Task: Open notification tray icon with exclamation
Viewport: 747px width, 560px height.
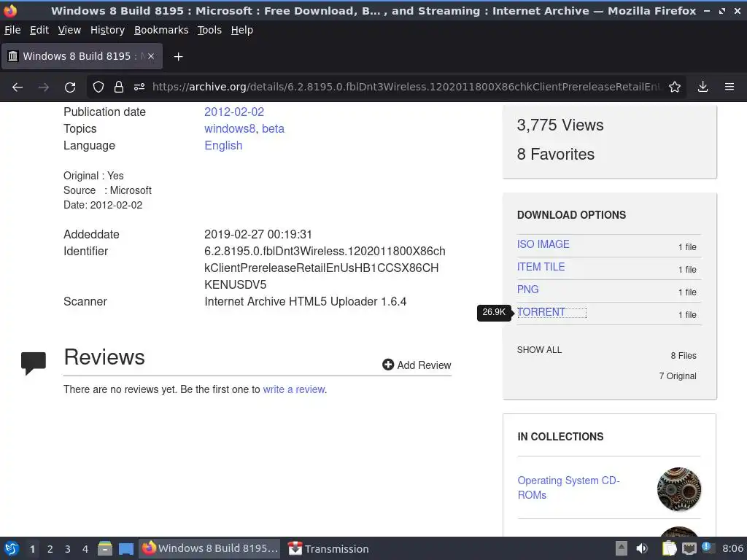Action: (708, 548)
